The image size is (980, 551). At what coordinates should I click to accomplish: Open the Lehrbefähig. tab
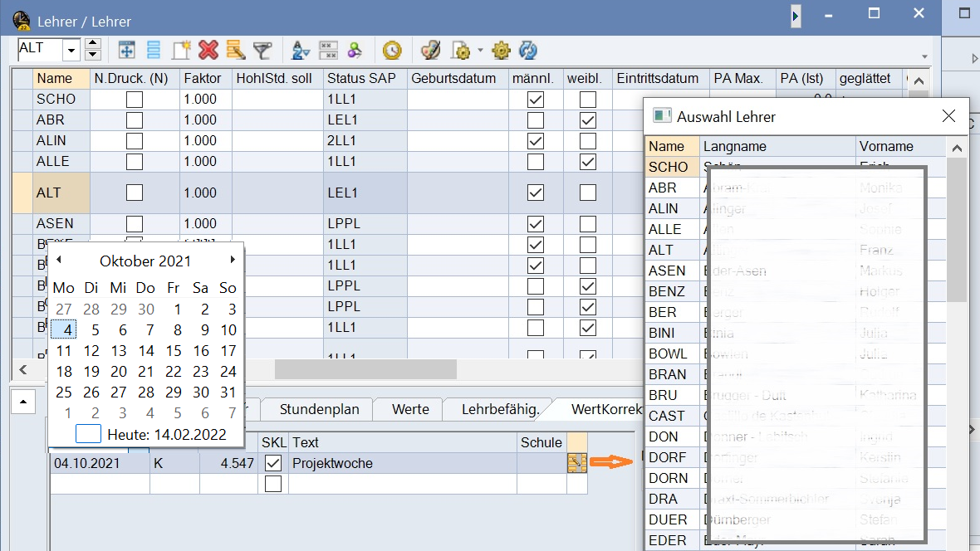500,409
